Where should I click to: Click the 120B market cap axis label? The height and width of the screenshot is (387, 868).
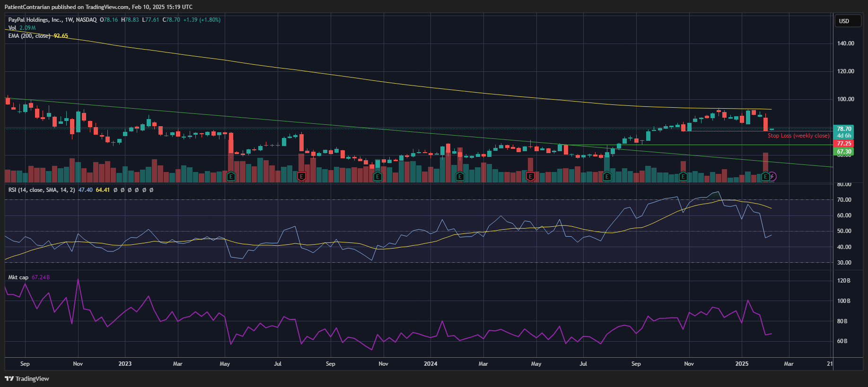coord(843,281)
